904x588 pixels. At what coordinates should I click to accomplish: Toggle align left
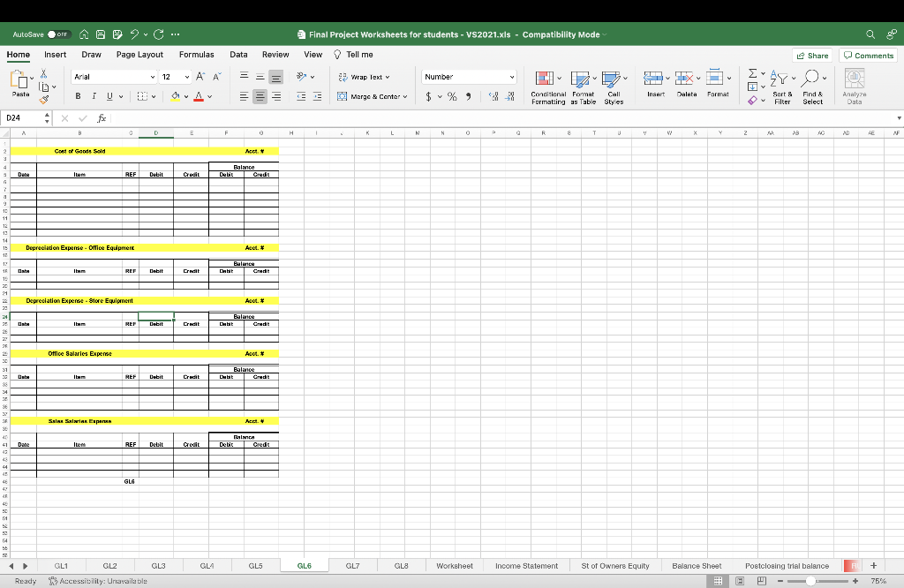(x=244, y=97)
